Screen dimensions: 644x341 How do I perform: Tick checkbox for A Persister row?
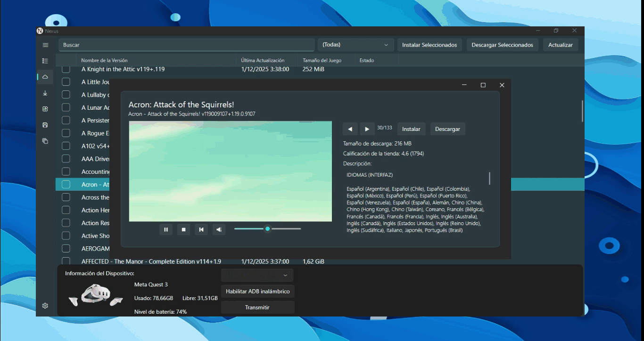click(66, 121)
